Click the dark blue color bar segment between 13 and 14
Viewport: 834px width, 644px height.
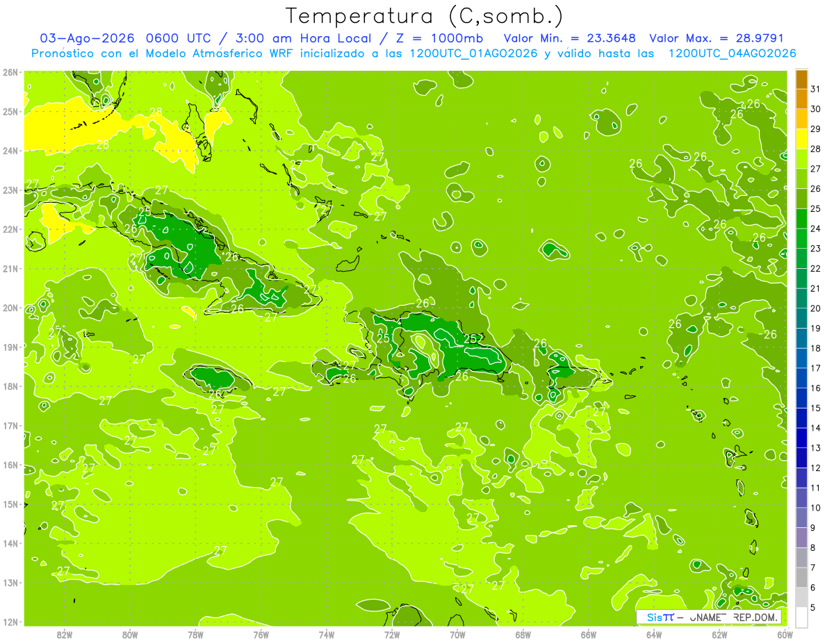point(801,438)
